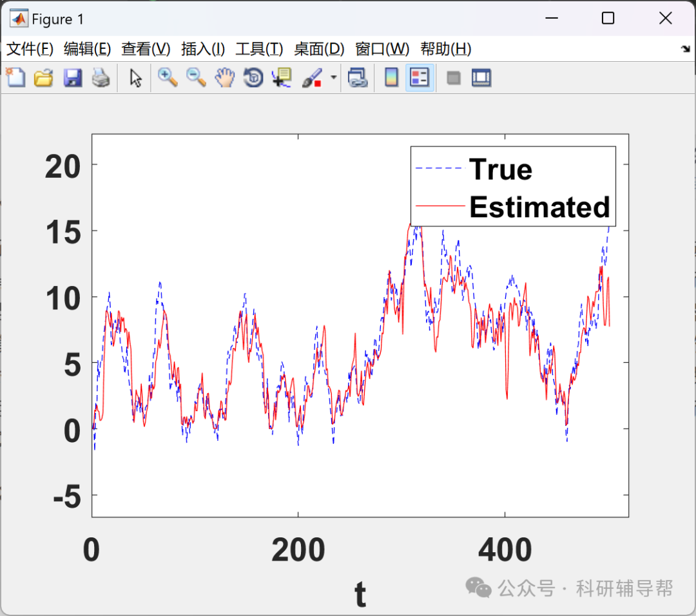Save the figure with the floppy icon
696x616 pixels.
click(x=72, y=78)
